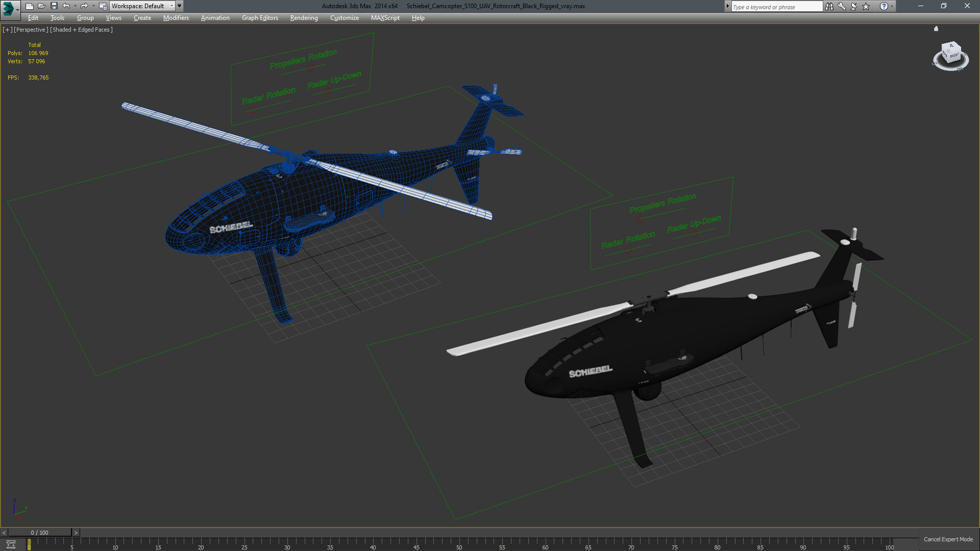Minimize the 3ds Max window
The width and height of the screenshot is (980, 551).
click(921, 6)
